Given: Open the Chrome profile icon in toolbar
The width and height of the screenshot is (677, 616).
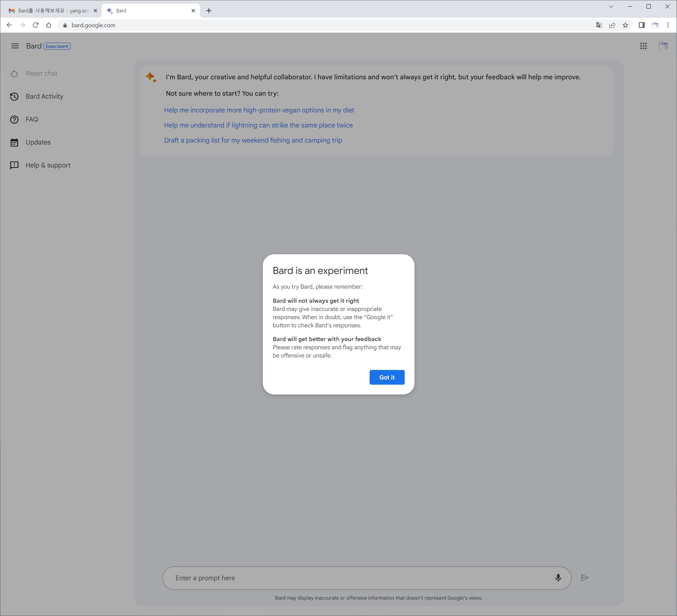Looking at the screenshot, I should 655,25.
